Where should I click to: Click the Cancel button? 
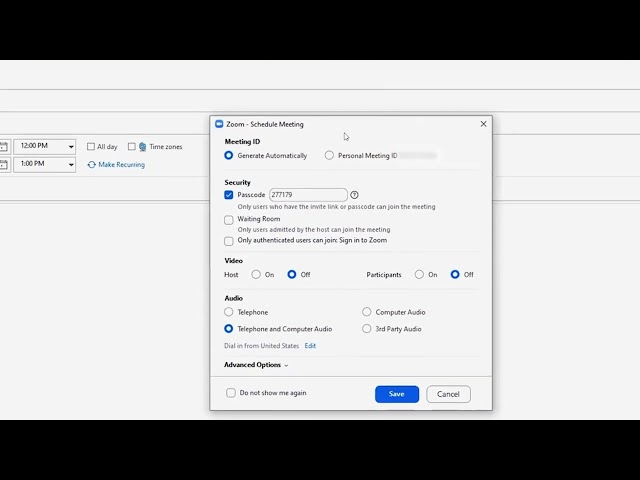tap(448, 394)
